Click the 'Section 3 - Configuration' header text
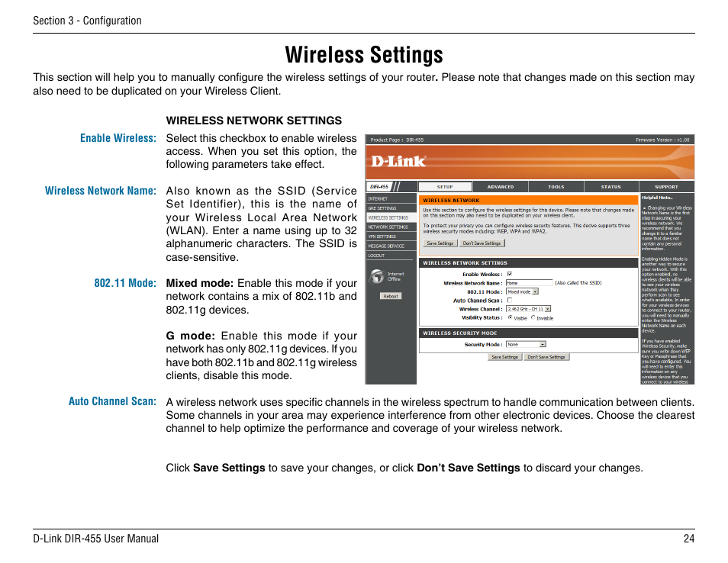 click(87, 21)
